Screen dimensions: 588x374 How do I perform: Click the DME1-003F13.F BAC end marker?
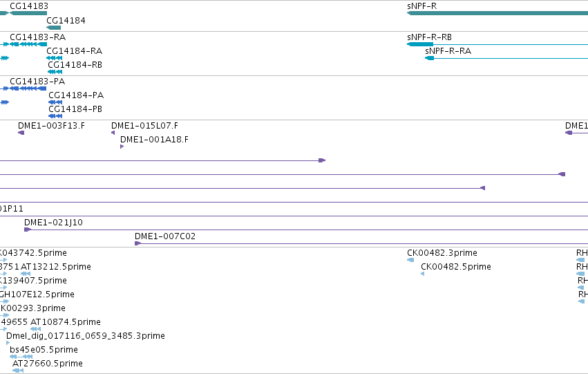click(x=21, y=133)
